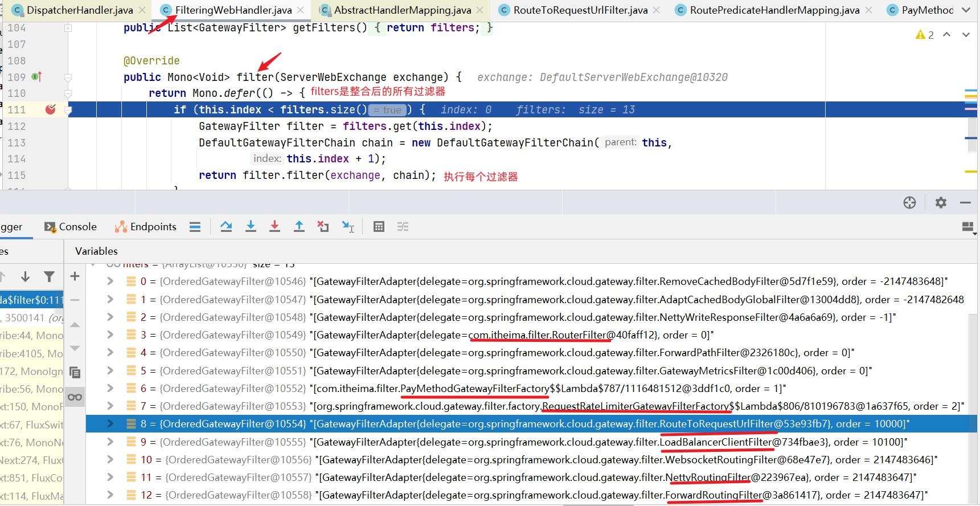The image size is (980, 506).
Task: Click the warnings indicator showing 2
Action: [x=924, y=35]
